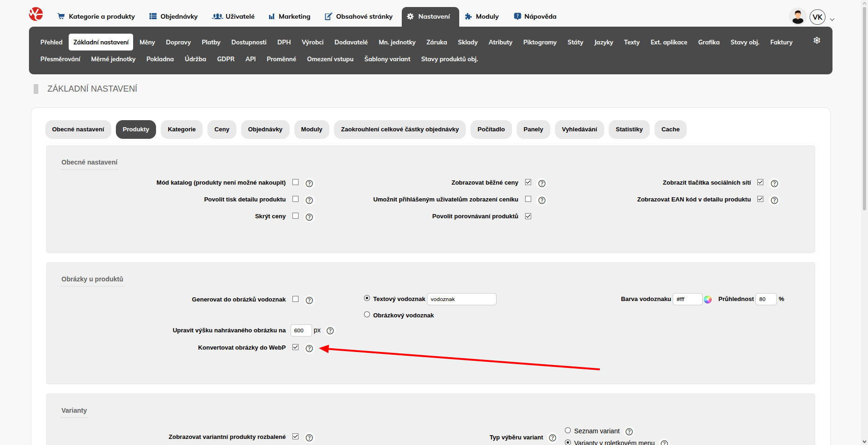The image size is (868, 445).
Task: Click the Průhlednost percentage field
Action: pyautogui.click(x=766, y=299)
